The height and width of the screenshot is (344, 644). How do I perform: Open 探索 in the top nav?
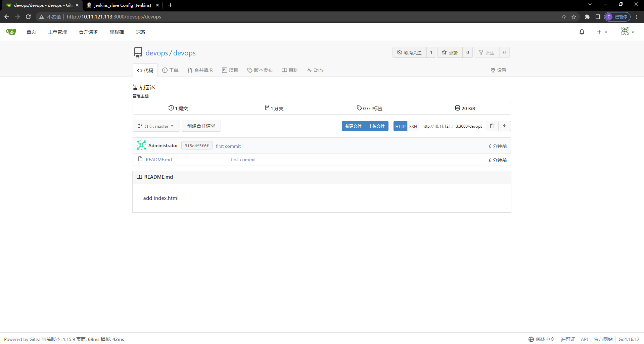(141, 32)
